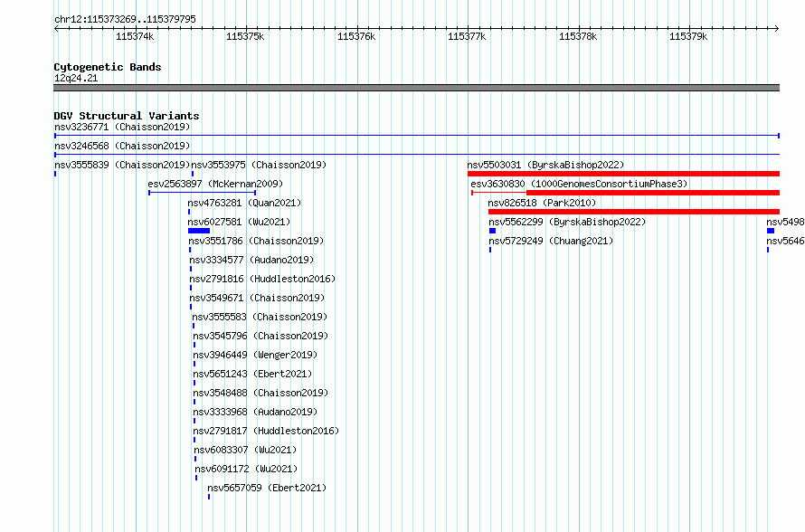This screenshot has width=805, height=532.
Task: Click nsv6083307 (Wu2021) label
Action: [245, 450]
